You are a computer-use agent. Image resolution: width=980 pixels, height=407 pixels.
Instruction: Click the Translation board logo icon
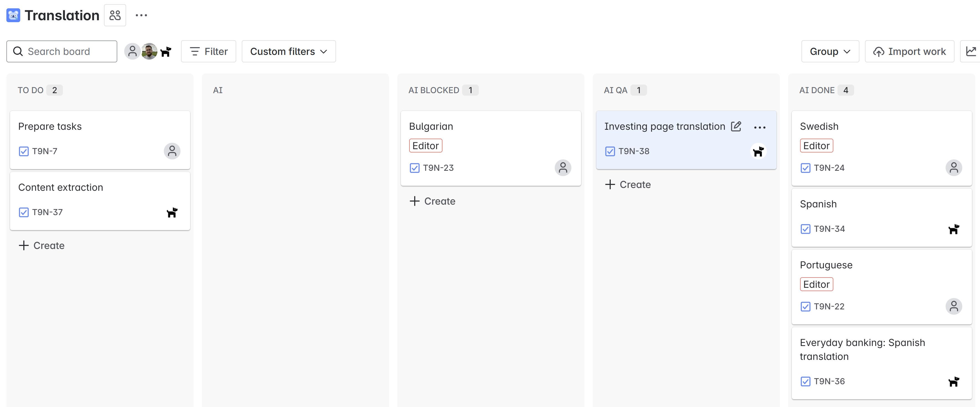(13, 15)
